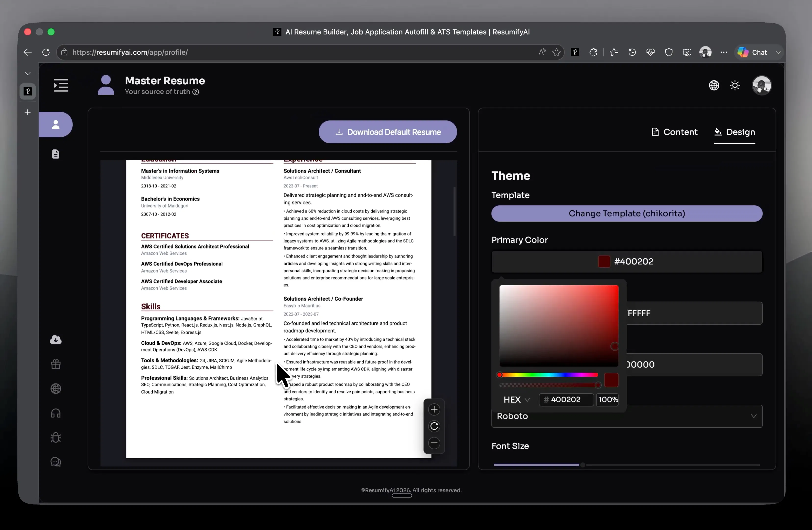Open the Copilot Chat button
The image size is (812, 530).
[x=753, y=52]
